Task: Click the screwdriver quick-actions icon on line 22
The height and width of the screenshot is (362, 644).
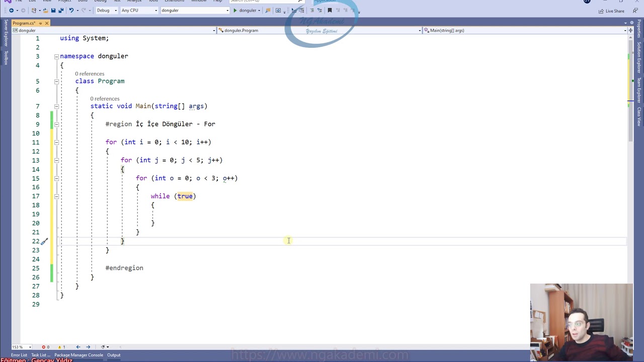Action: click(44, 241)
